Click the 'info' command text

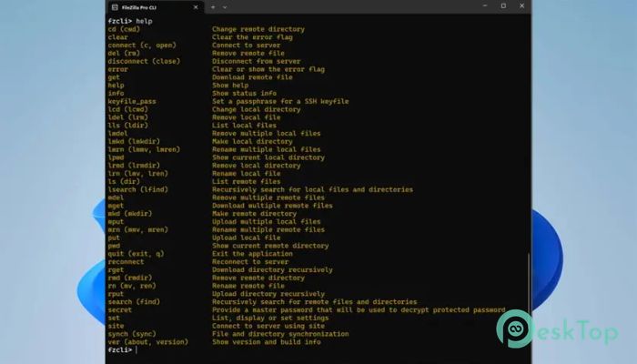point(116,94)
